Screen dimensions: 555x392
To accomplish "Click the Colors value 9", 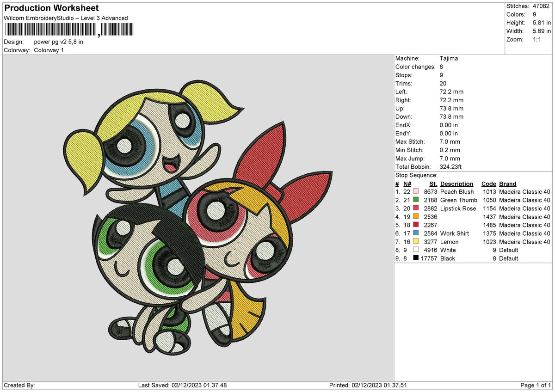I will 535,14.
